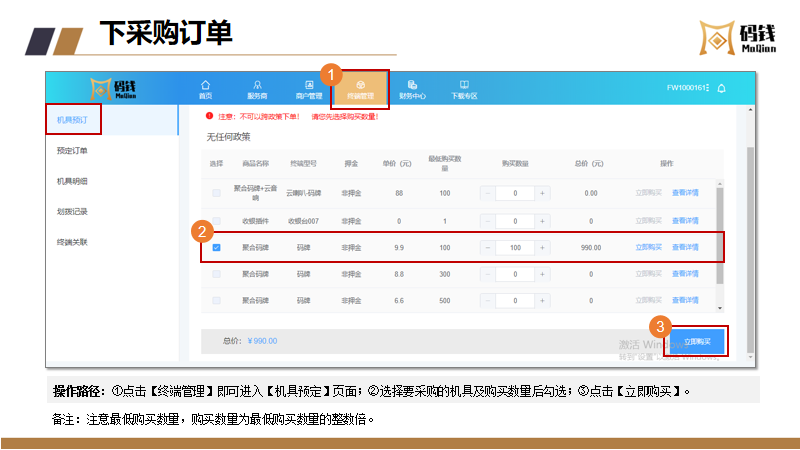
Task: Check the 聚合码牌+云音响 row checkbox
Action: [x=216, y=193]
